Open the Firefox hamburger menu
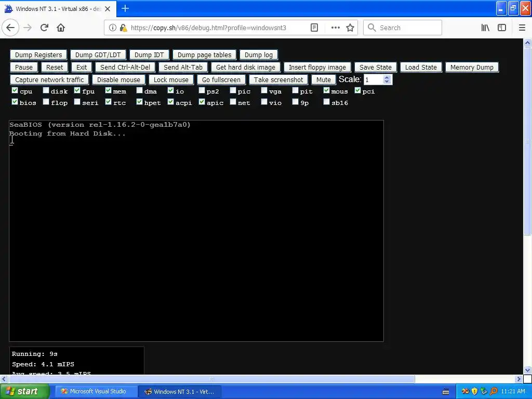 pyautogui.click(x=522, y=28)
